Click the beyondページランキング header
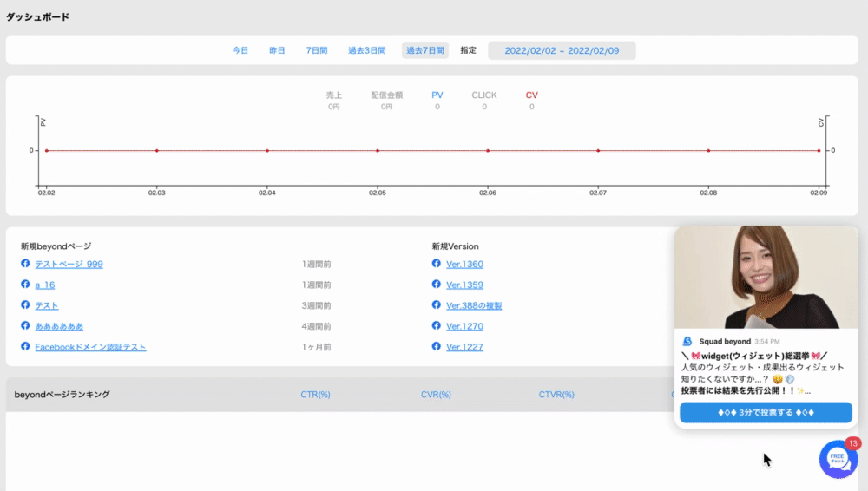 coord(62,395)
